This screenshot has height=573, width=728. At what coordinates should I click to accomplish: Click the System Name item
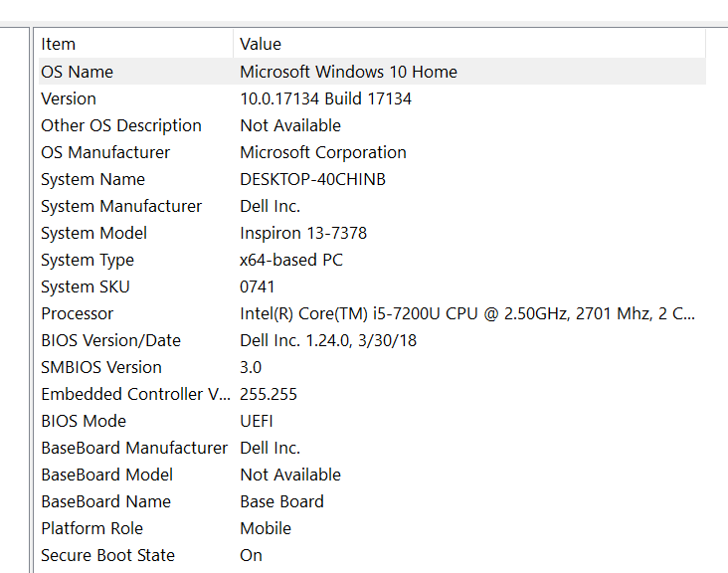92,179
